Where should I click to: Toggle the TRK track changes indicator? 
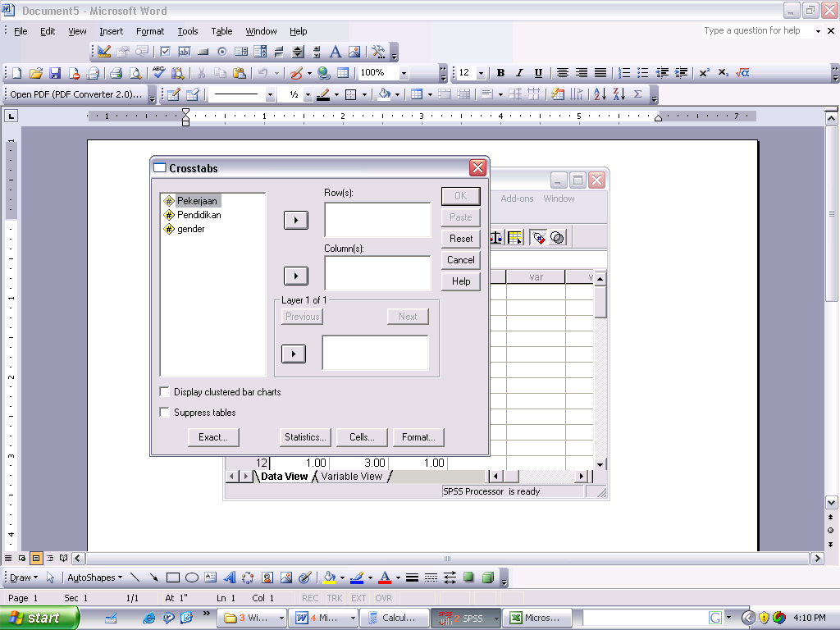coord(335,598)
